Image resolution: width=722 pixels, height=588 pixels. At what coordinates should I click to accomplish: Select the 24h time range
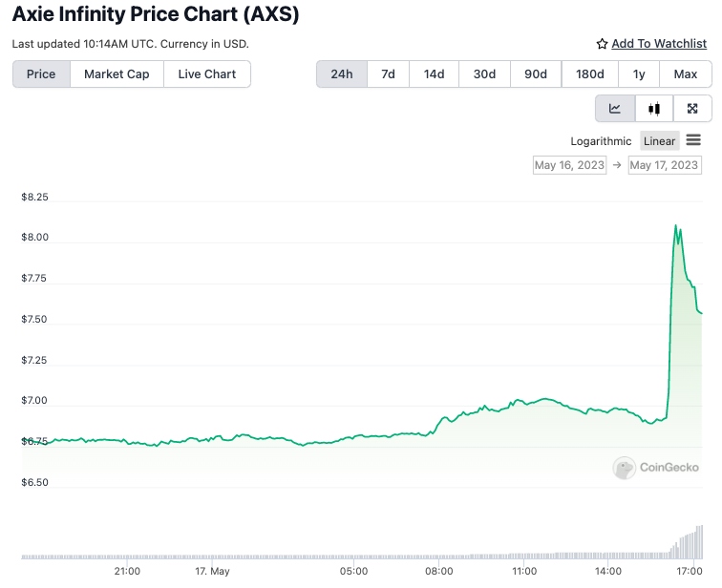(341, 74)
